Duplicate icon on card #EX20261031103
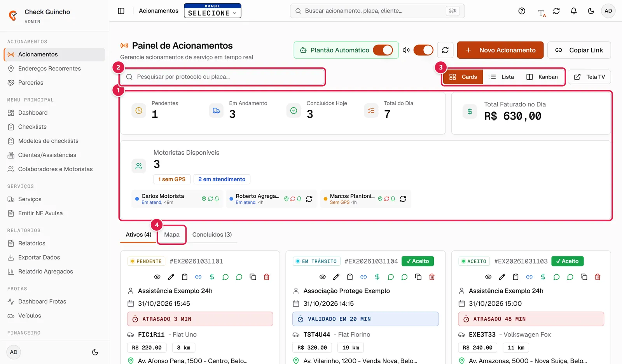Viewport: 622px width, 364px height. click(x=584, y=277)
